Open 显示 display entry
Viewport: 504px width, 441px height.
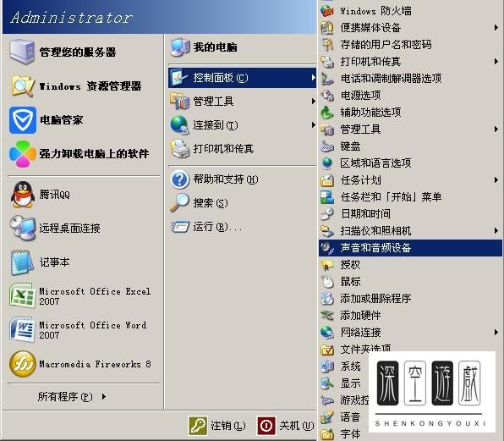point(350,383)
